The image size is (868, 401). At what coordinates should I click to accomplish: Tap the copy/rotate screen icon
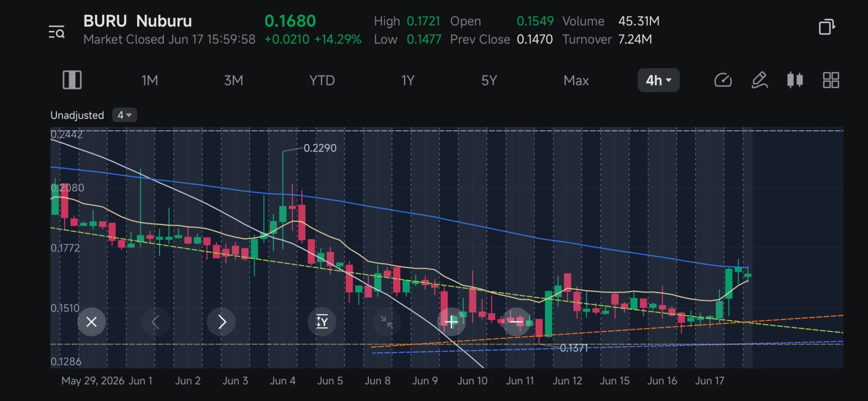point(826,27)
